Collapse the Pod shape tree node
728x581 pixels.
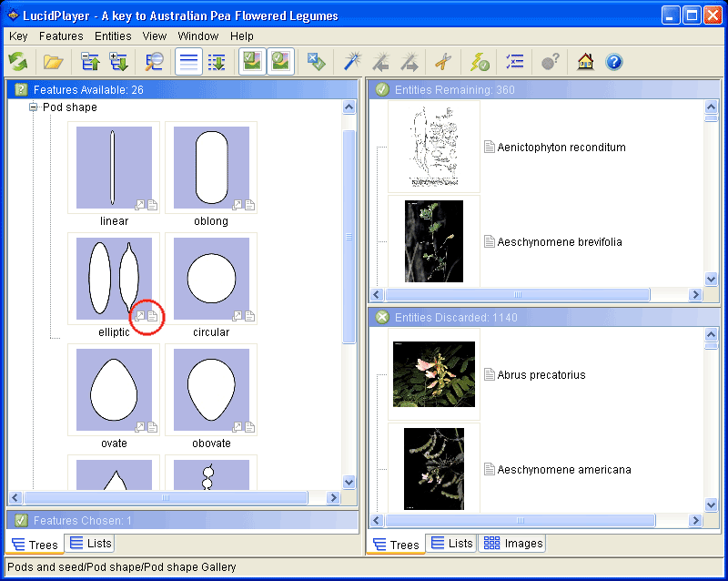pos(34,107)
